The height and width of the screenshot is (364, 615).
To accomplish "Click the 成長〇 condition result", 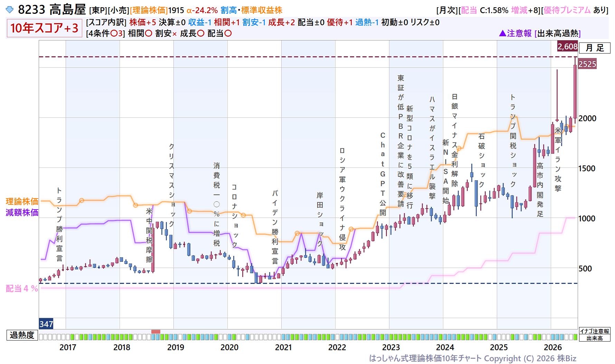I will (192, 33).
